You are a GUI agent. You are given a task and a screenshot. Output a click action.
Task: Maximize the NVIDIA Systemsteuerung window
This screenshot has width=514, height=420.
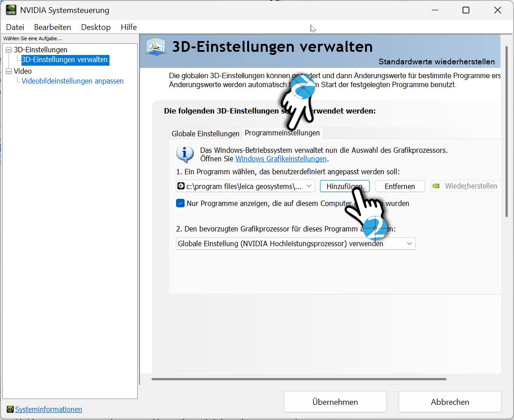point(466,10)
